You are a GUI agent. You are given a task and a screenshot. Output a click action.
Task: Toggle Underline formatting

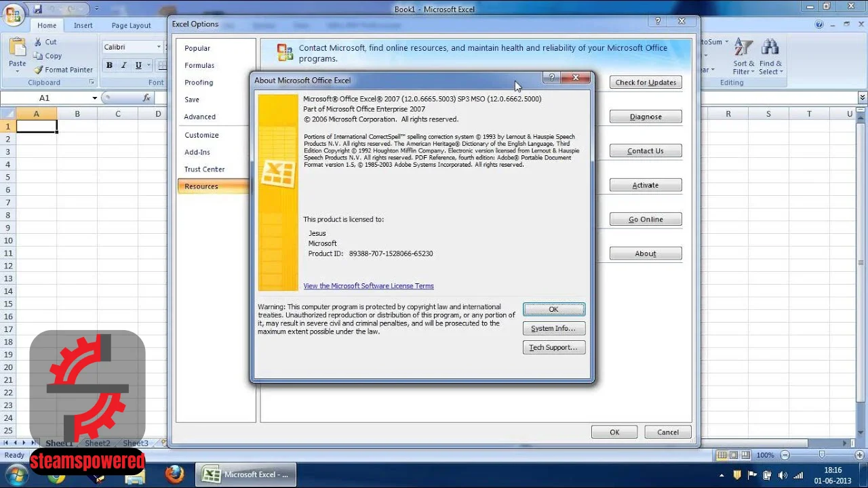pos(138,65)
